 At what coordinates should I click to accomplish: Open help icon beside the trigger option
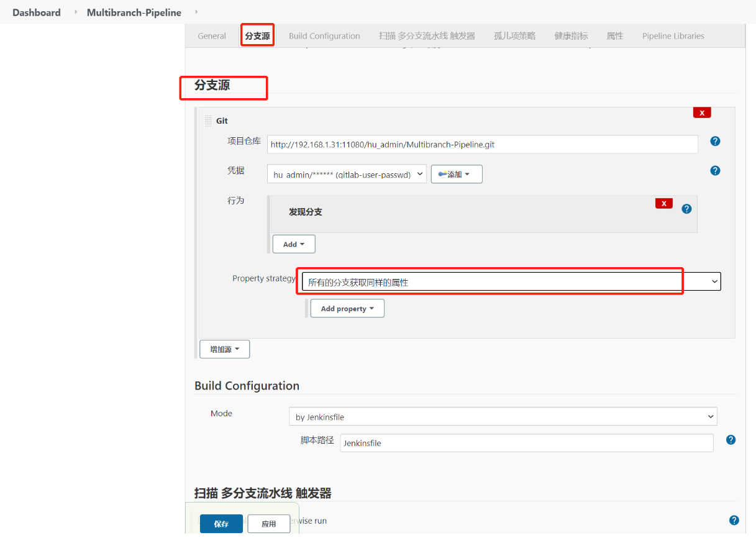tap(734, 521)
